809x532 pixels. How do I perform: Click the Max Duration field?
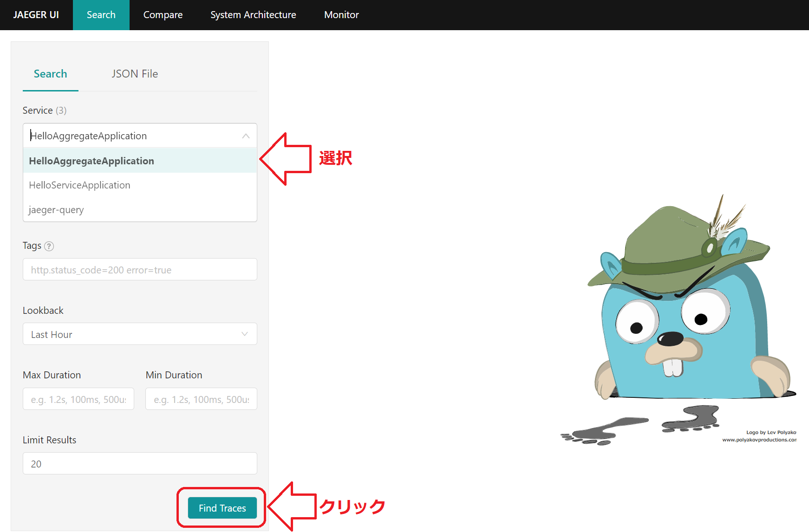[x=78, y=398]
